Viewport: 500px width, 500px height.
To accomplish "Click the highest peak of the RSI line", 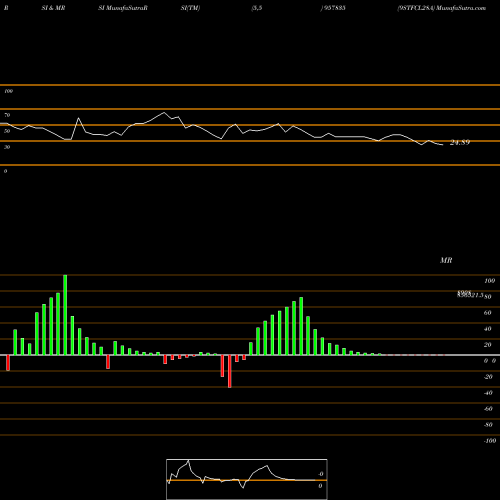I will [x=164, y=113].
